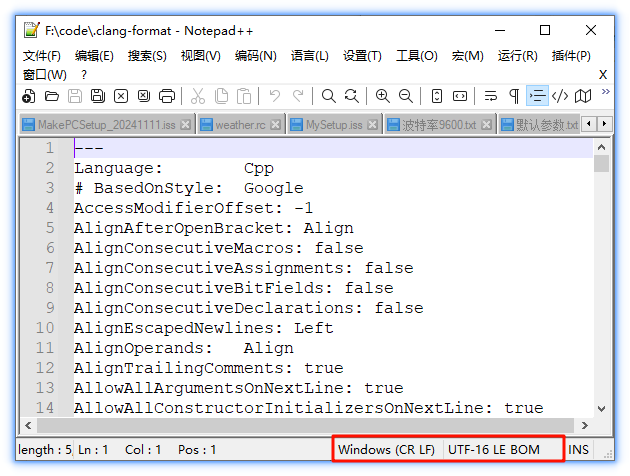The image size is (630, 476).
Task: Click the Zoom Out icon
Action: tap(405, 96)
